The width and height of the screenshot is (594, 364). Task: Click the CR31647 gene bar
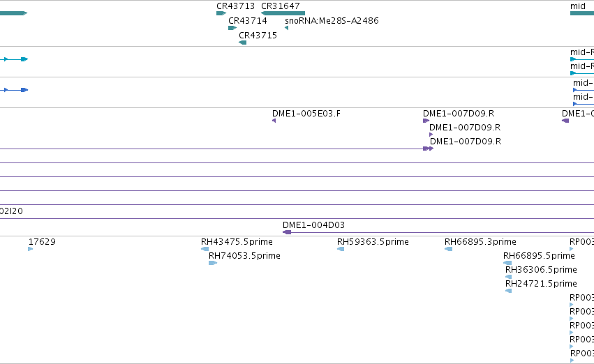[x=283, y=13]
